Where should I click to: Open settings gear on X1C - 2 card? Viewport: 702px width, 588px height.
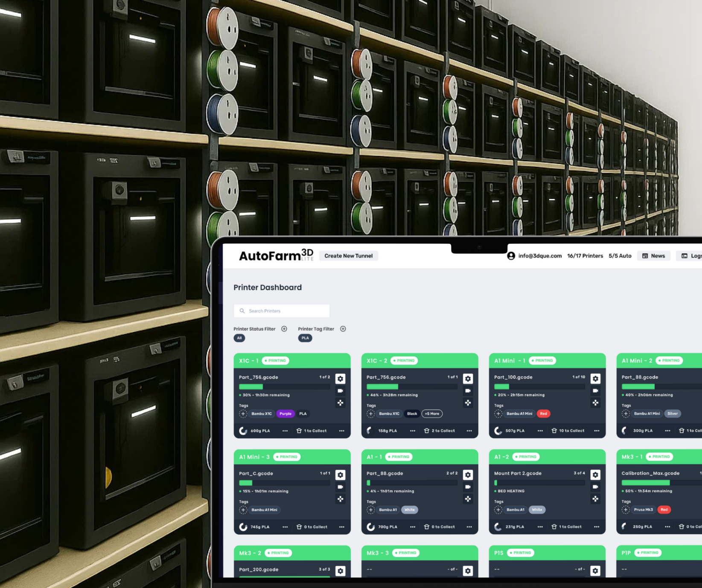pos(468,379)
